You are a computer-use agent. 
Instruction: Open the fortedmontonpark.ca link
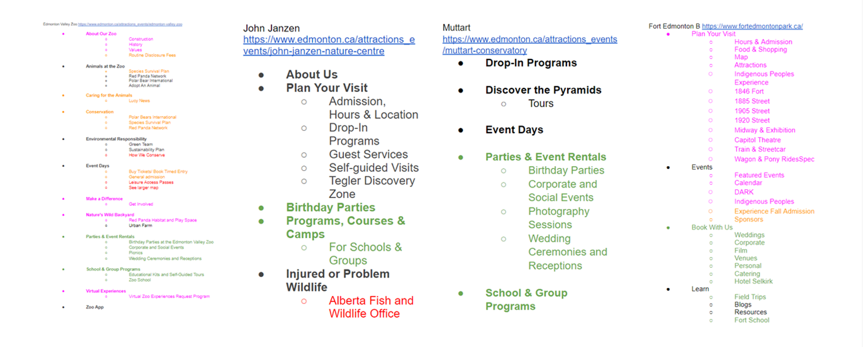pyautogui.click(x=752, y=26)
